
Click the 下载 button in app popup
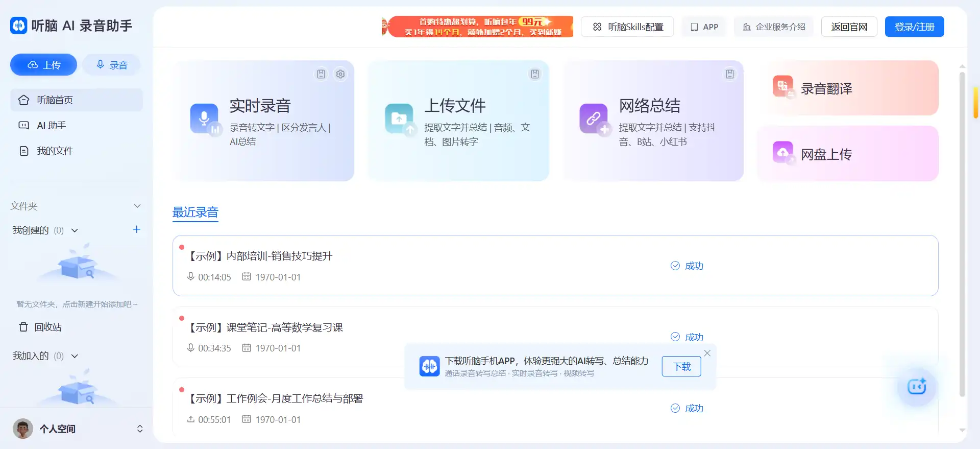point(681,366)
